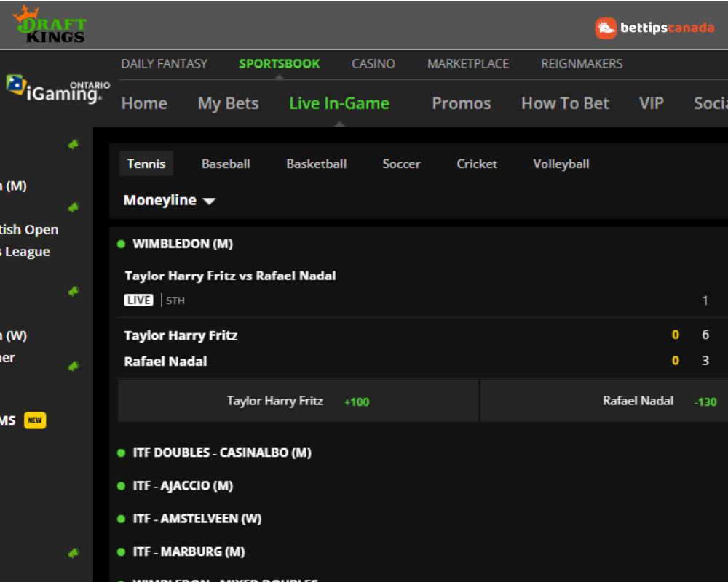
Task: Open the Moneyline market dropdown
Action: [x=170, y=201]
